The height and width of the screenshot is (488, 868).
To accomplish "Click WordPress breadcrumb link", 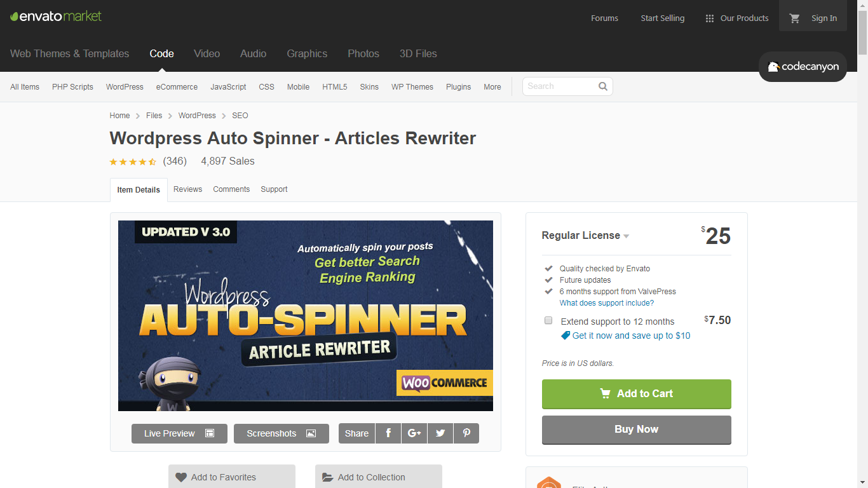I will pos(197,116).
